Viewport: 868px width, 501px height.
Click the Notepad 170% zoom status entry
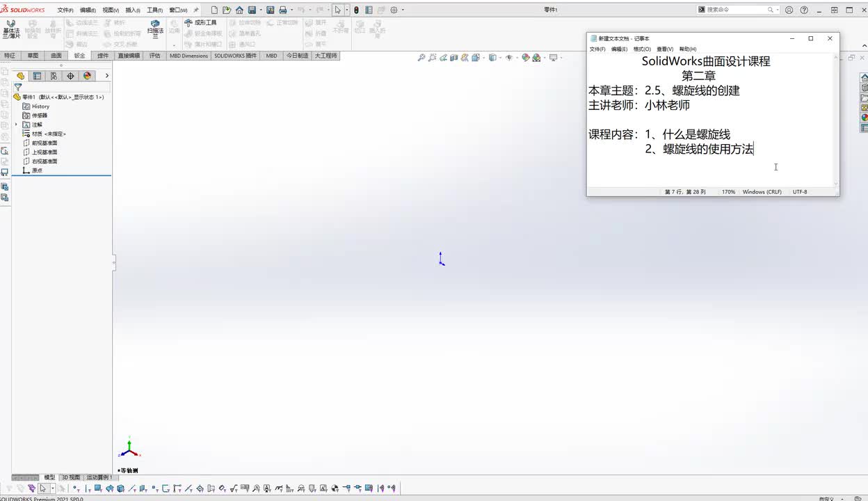pos(728,191)
